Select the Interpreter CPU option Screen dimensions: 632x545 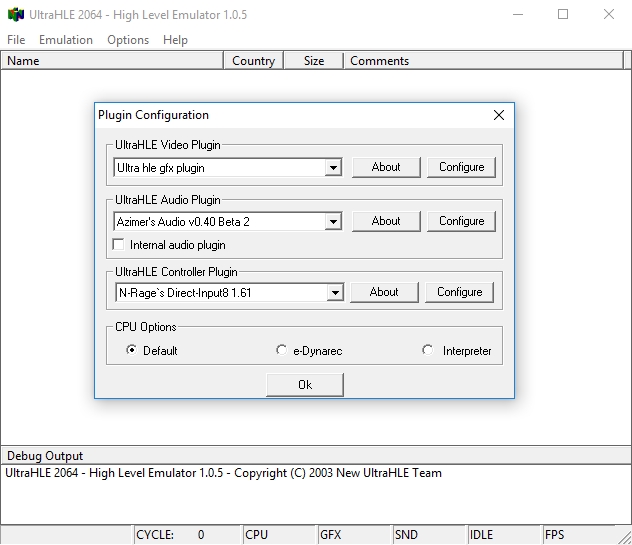pyautogui.click(x=428, y=350)
